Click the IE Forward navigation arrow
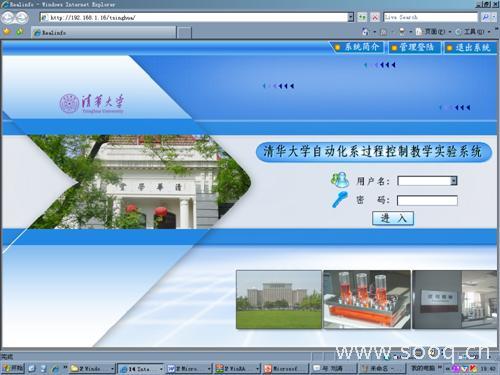This screenshot has width=500, height=375. tap(22, 17)
